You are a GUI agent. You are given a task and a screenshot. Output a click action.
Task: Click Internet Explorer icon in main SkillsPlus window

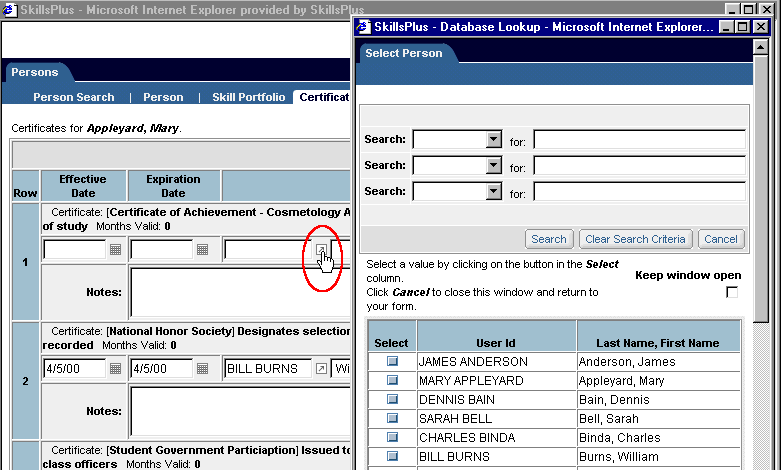(x=10, y=9)
